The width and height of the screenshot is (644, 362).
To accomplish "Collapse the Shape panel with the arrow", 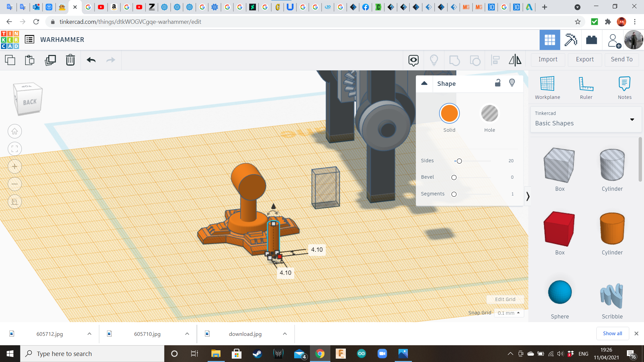I will point(424,83).
